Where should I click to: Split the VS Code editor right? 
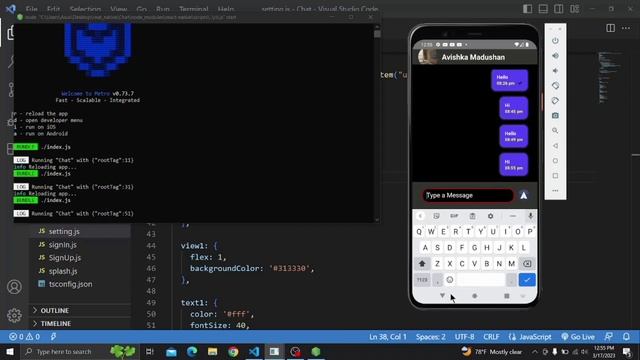pos(610,28)
